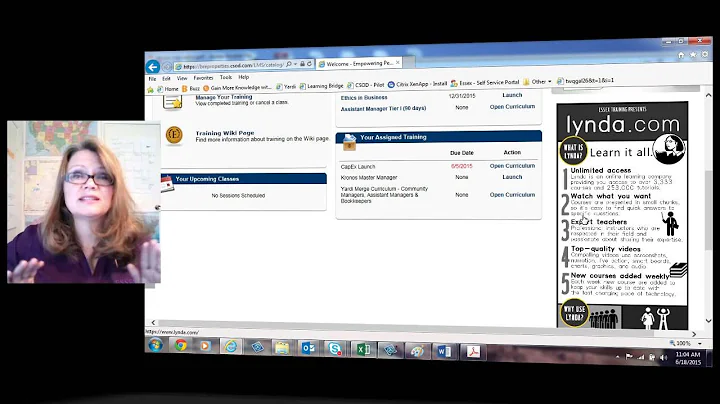Open Curriculum for Assistant Manager Tier I

pyautogui.click(x=512, y=107)
